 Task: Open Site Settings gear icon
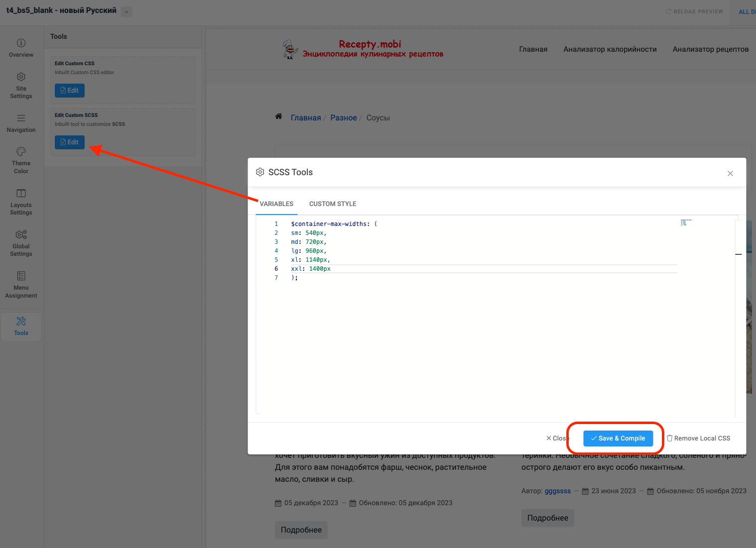click(21, 85)
